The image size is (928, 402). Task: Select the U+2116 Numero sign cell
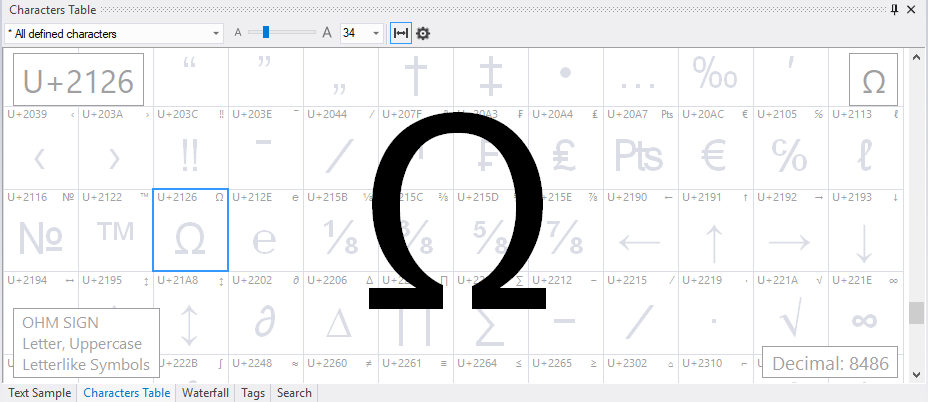[41, 230]
